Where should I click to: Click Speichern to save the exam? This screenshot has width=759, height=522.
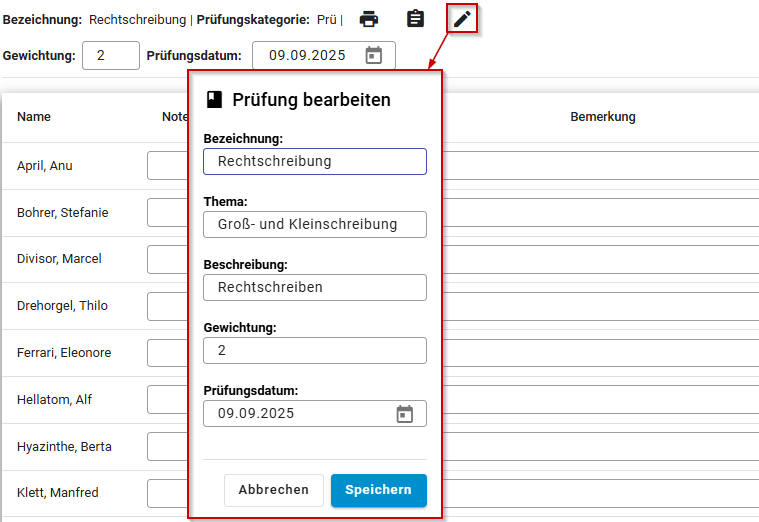[x=379, y=490]
